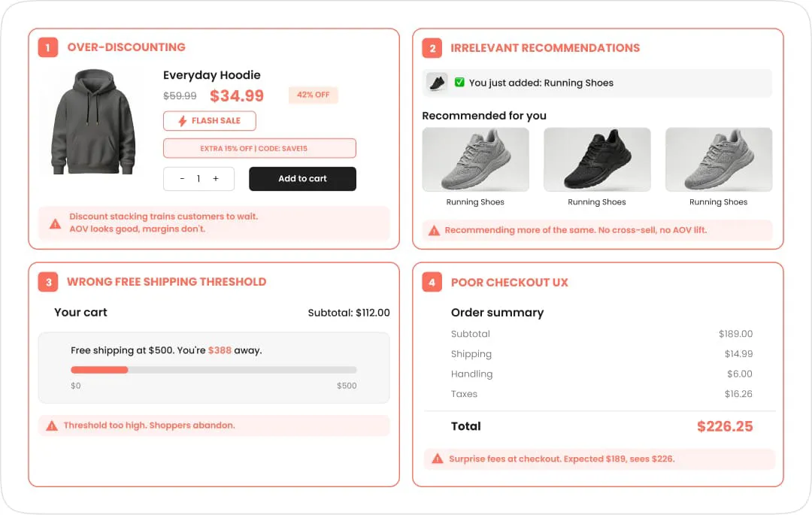This screenshot has width=812, height=515.
Task: Click the Everyday Hoodie product image
Action: 93,122
